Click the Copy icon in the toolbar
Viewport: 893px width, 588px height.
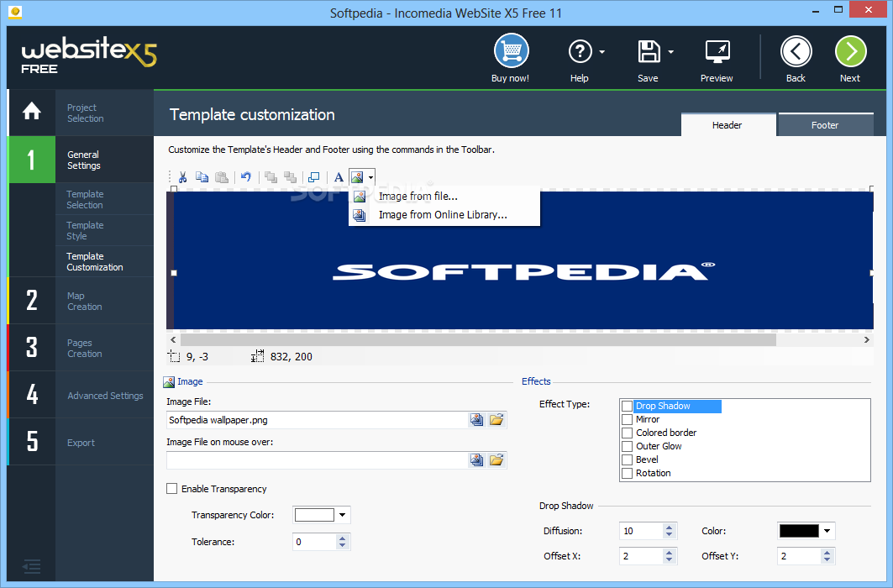(x=202, y=177)
